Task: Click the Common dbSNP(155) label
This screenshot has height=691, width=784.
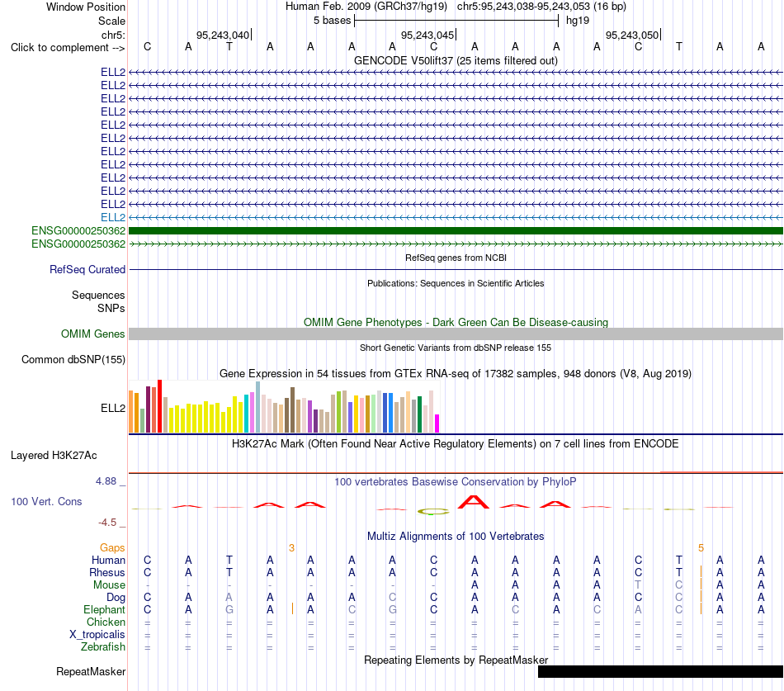Action: click(73, 360)
